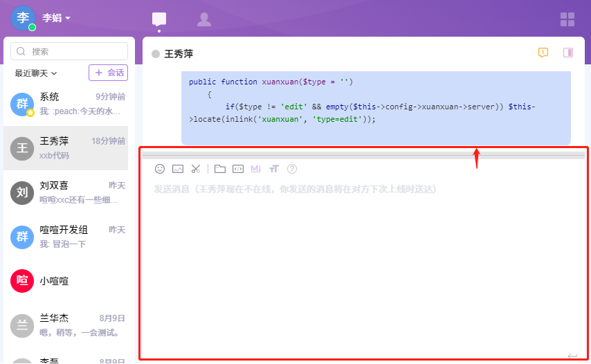Toggle the chat sidebar panel

[568, 53]
